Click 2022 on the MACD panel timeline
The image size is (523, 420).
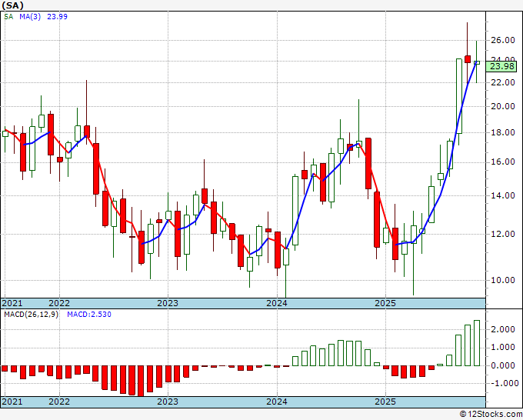(59, 402)
